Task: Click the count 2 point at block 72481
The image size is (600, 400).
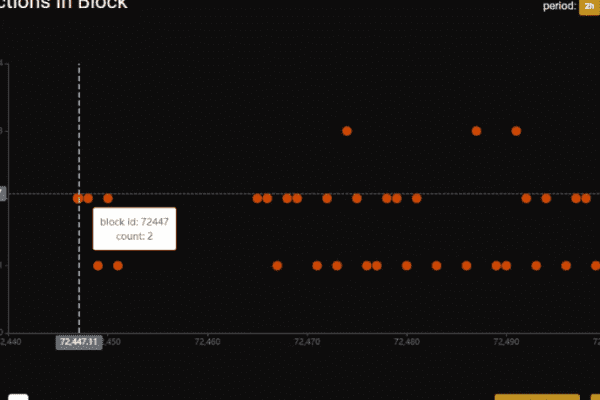Action: click(417, 198)
